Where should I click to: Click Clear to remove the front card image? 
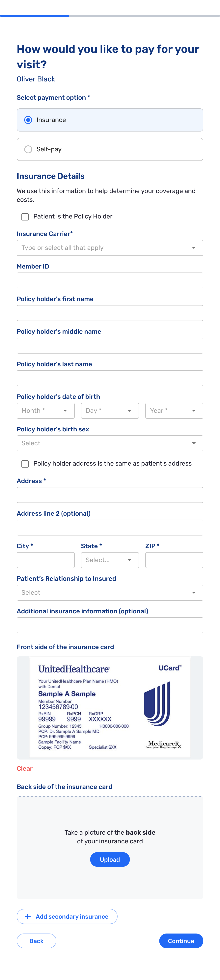tap(24, 768)
